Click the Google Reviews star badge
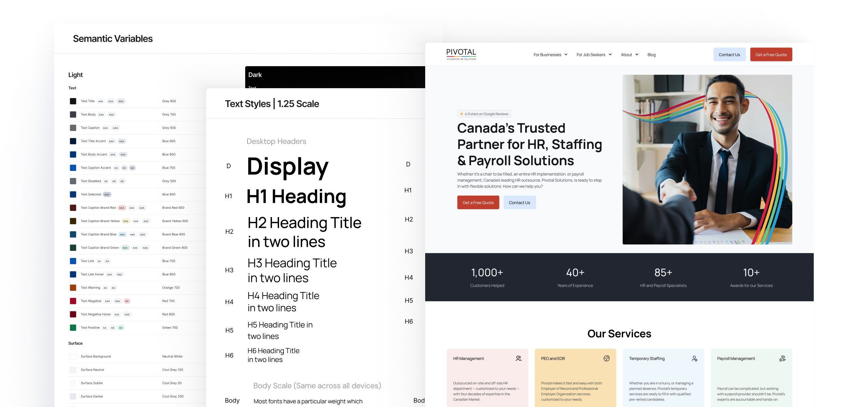 [484, 114]
